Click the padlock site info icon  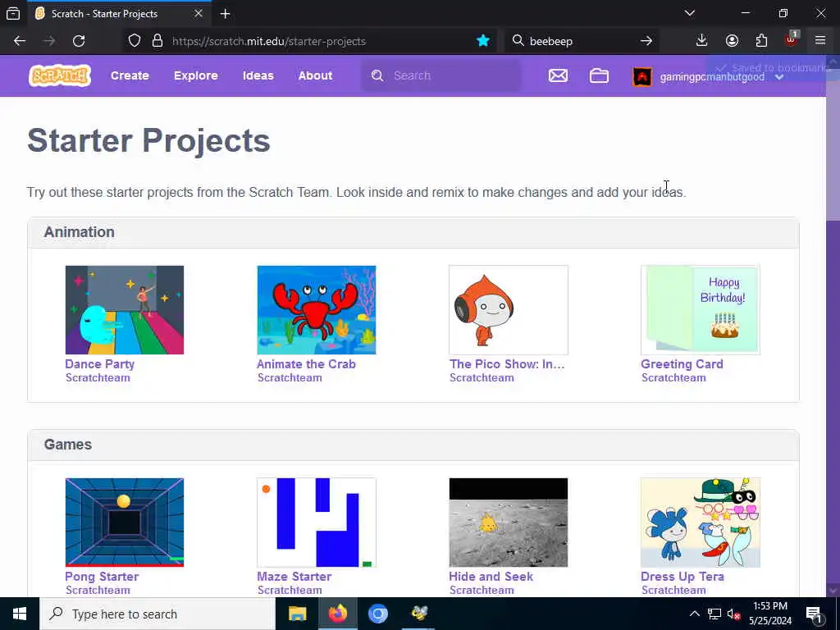pyautogui.click(x=157, y=41)
